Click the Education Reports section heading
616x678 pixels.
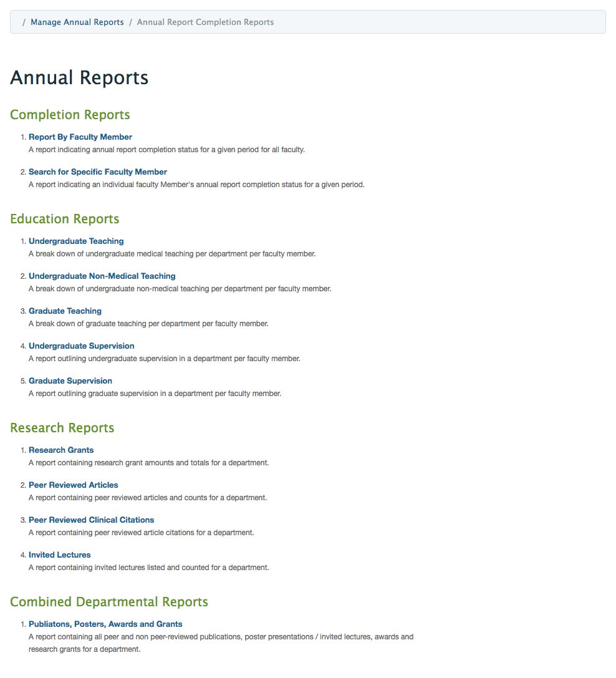(65, 219)
